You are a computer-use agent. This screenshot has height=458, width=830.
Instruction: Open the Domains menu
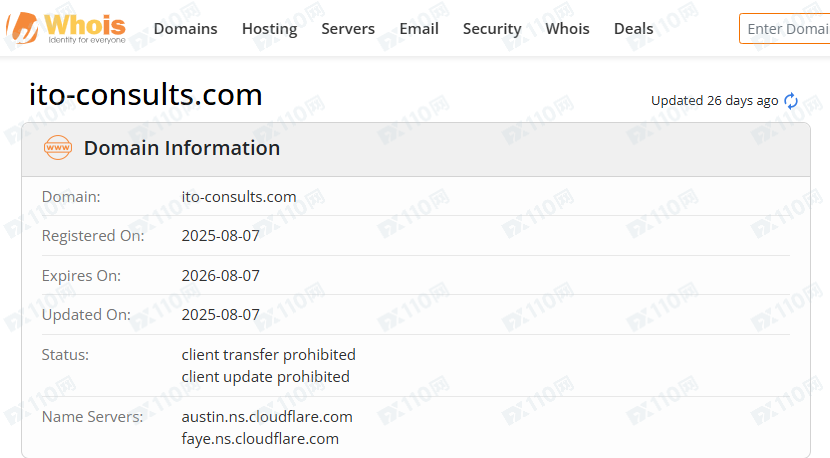pos(185,29)
